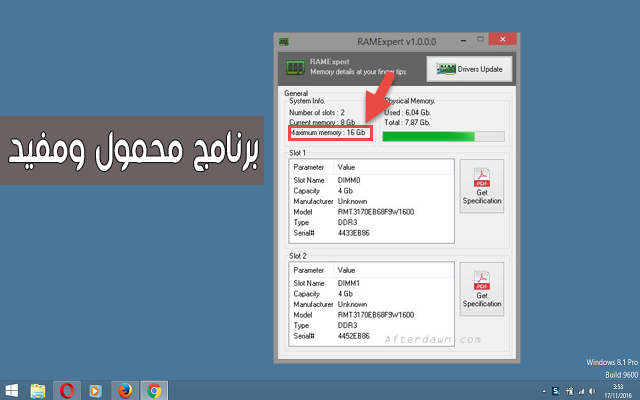Select 'Used : 6,04 Gb.' text
640x400 pixels.
407,112
